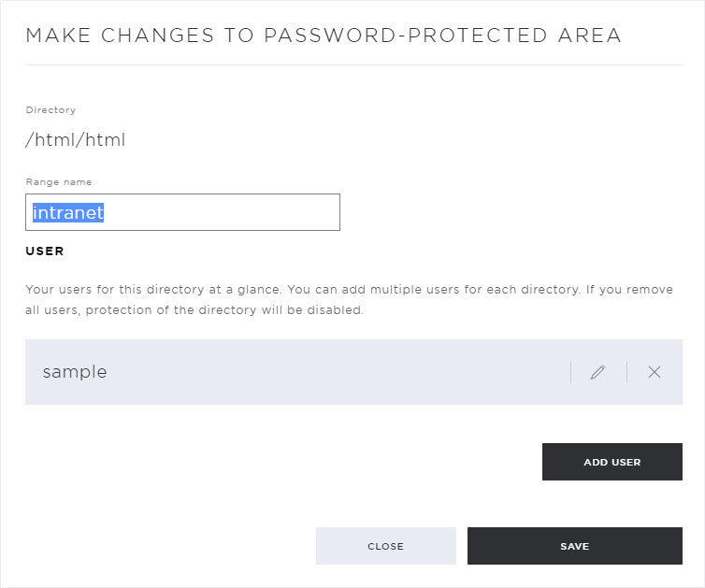
Task: Save the password-protected area changes
Action: (x=575, y=546)
